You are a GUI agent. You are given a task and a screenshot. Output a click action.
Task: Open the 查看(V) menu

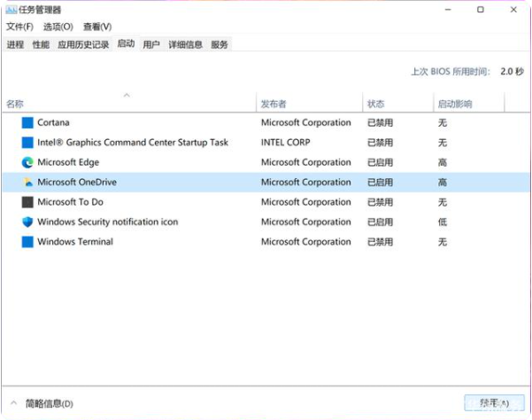pyautogui.click(x=97, y=27)
